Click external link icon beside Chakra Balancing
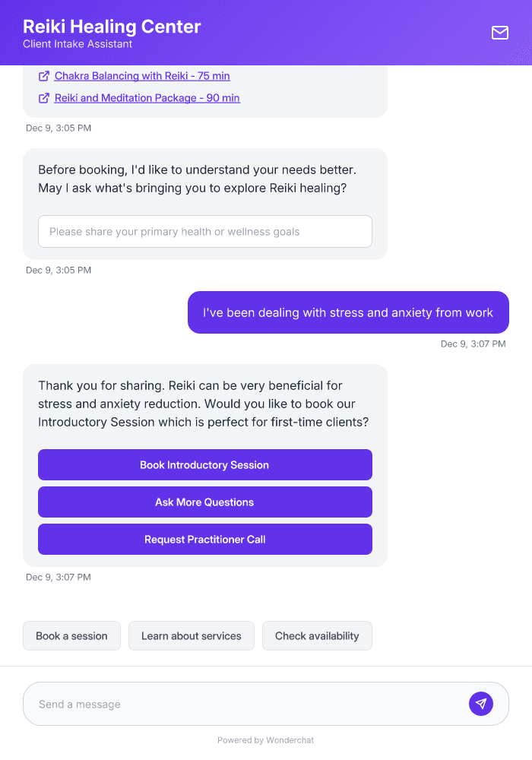532x760 pixels. [43, 75]
